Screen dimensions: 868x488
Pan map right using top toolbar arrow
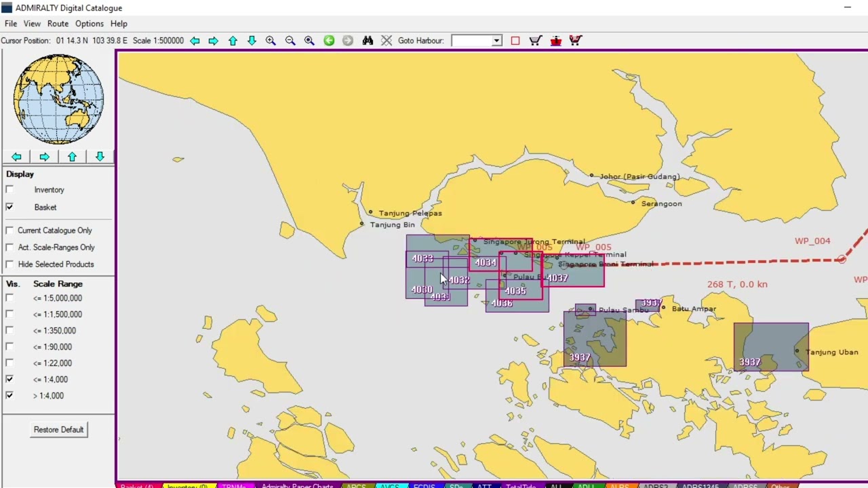point(214,41)
